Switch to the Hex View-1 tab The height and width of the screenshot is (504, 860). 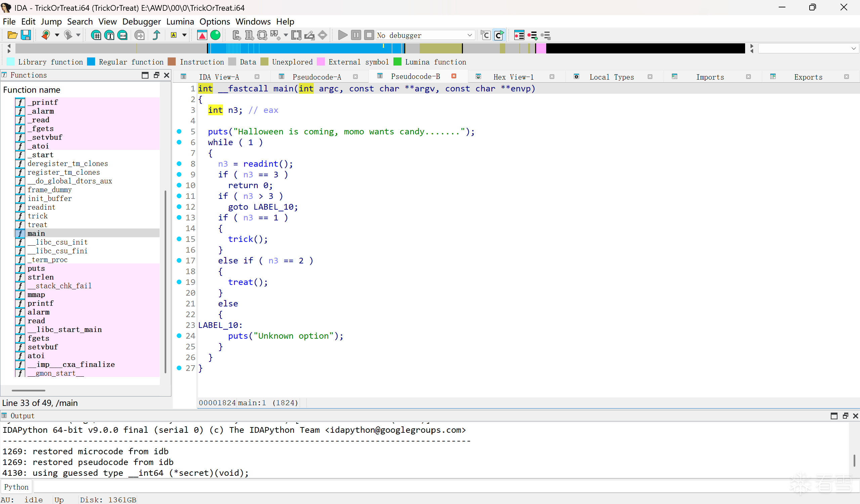coord(513,77)
